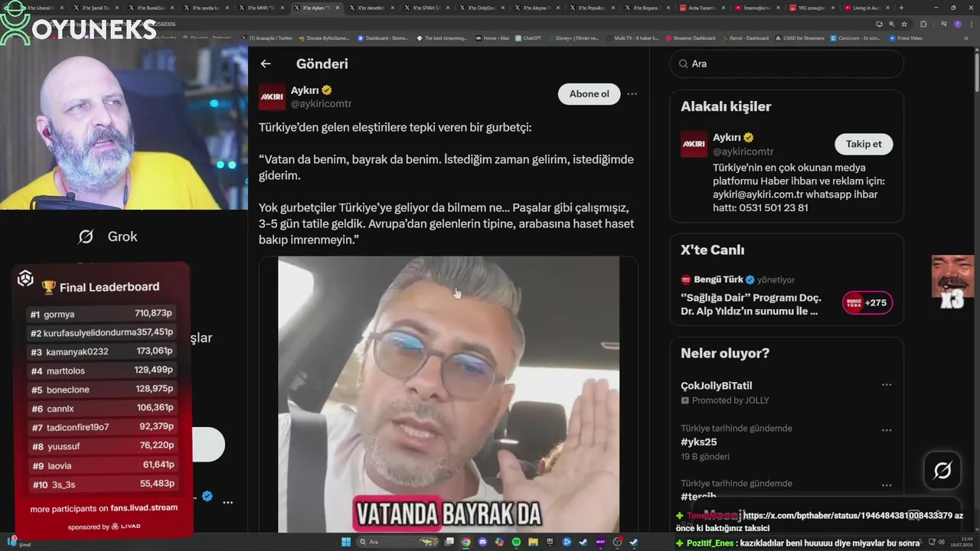Open the floating Grok button at bottom right
980x551 pixels.
[942, 470]
